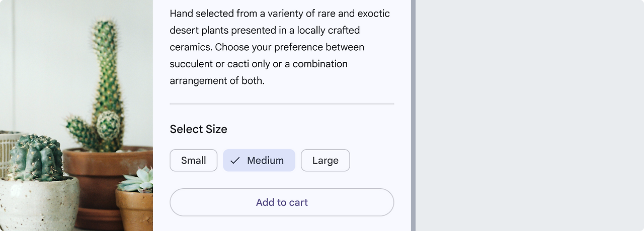Click the product description paragraph
The image size is (644, 231).
(280, 47)
